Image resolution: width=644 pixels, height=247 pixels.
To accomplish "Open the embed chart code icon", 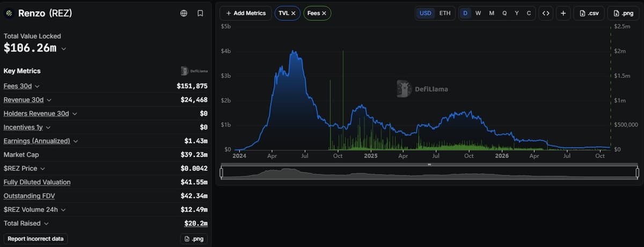I will (546, 13).
